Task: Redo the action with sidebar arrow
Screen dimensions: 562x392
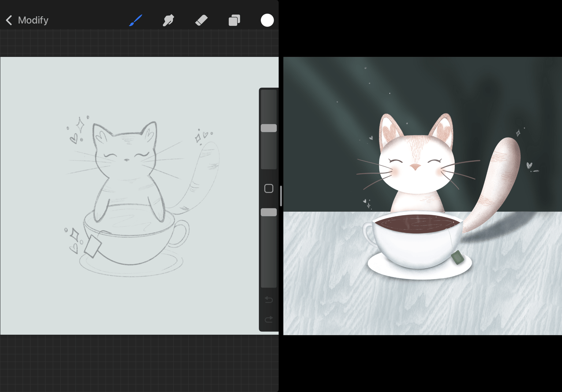Action: 269,320
